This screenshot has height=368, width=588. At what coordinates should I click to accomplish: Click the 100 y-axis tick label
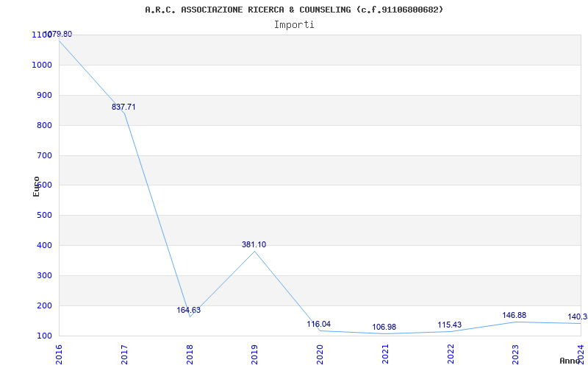[x=43, y=336]
